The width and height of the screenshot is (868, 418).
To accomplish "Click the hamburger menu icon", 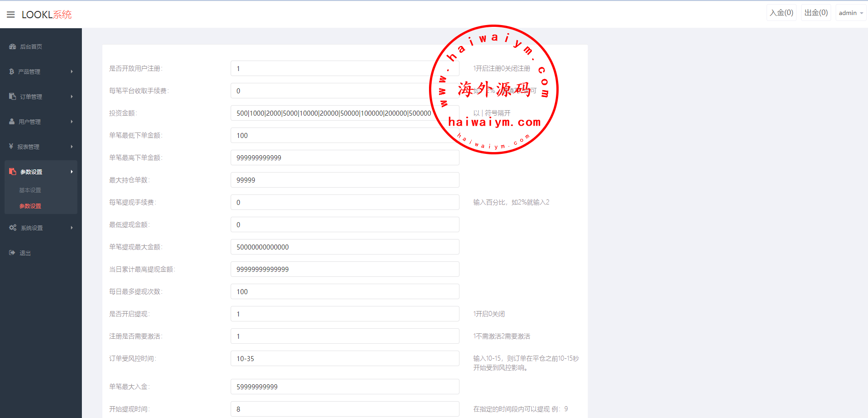I will pyautogui.click(x=11, y=15).
